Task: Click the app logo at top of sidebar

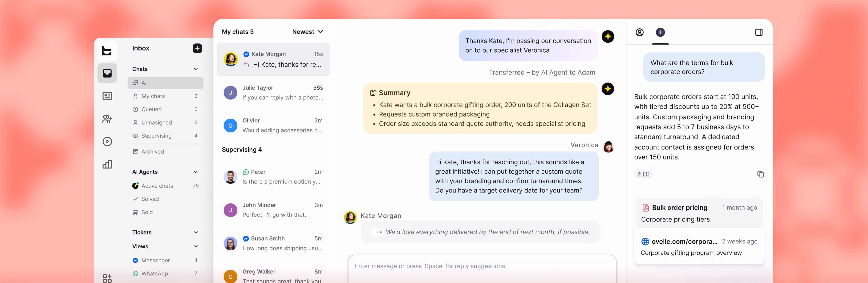Action: tap(107, 51)
